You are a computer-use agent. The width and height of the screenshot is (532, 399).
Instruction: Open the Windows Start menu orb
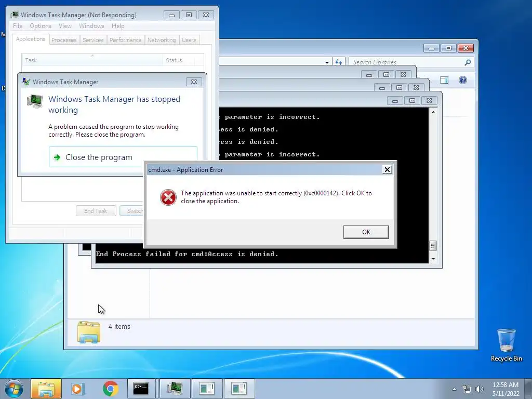click(14, 389)
